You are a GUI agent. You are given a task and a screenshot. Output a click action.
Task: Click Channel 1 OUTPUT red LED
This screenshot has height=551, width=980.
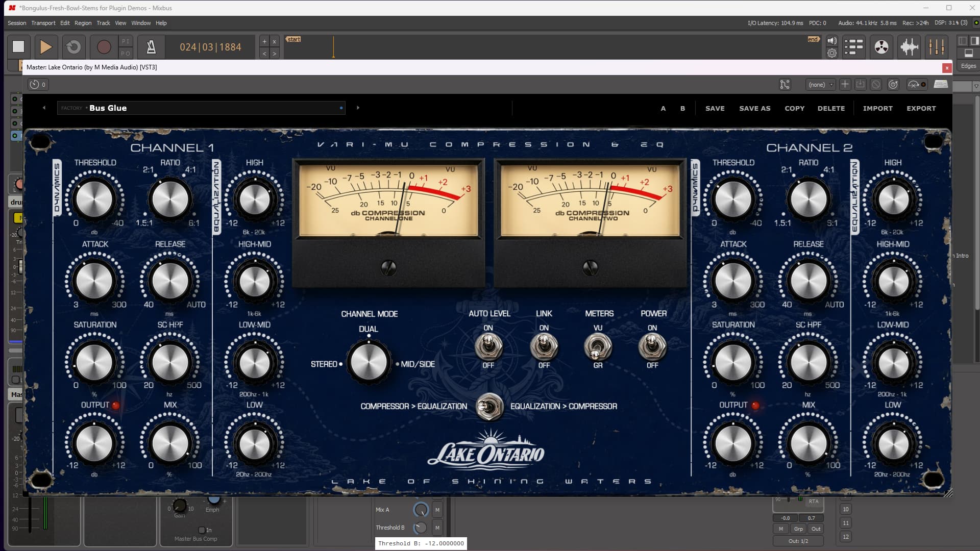(116, 406)
